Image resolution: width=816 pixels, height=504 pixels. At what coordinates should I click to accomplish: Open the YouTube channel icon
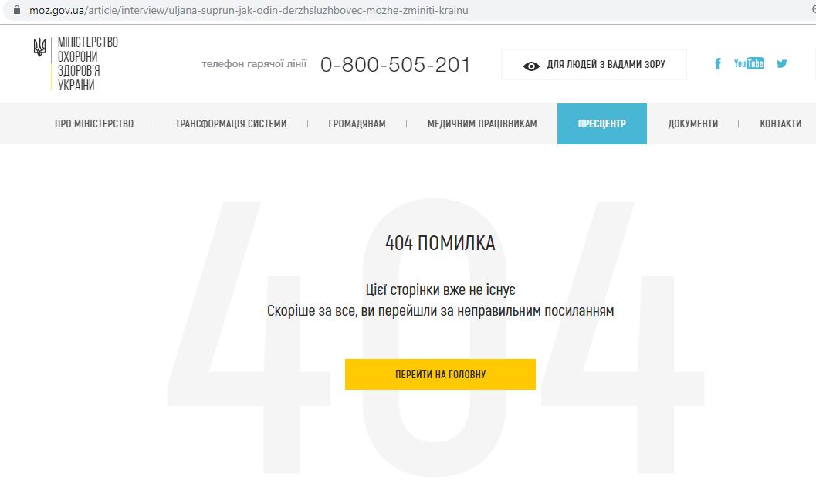[x=749, y=63]
